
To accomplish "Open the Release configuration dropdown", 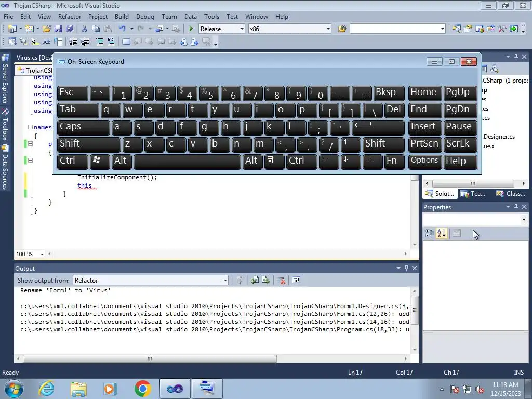I will pos(242,29).
